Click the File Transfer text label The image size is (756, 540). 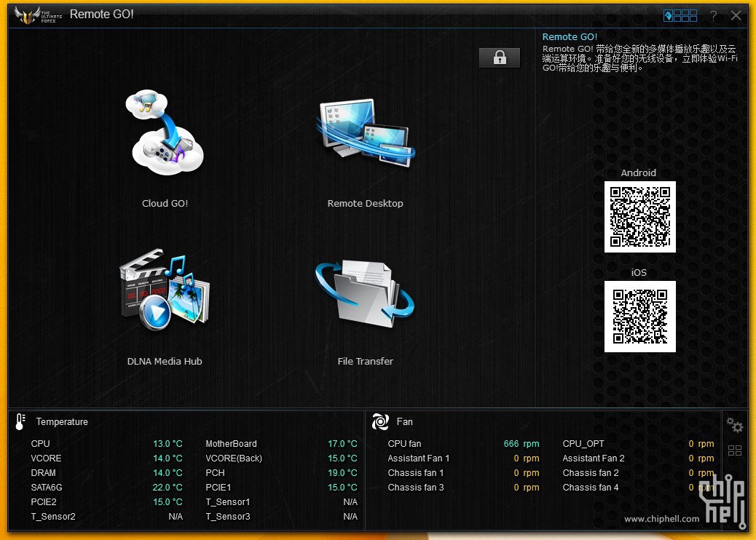tap(365, 361)
